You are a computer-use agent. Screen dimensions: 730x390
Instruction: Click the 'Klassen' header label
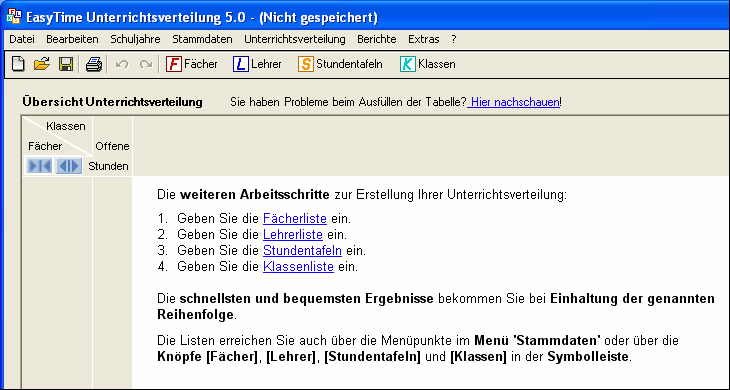pos(66,126)
